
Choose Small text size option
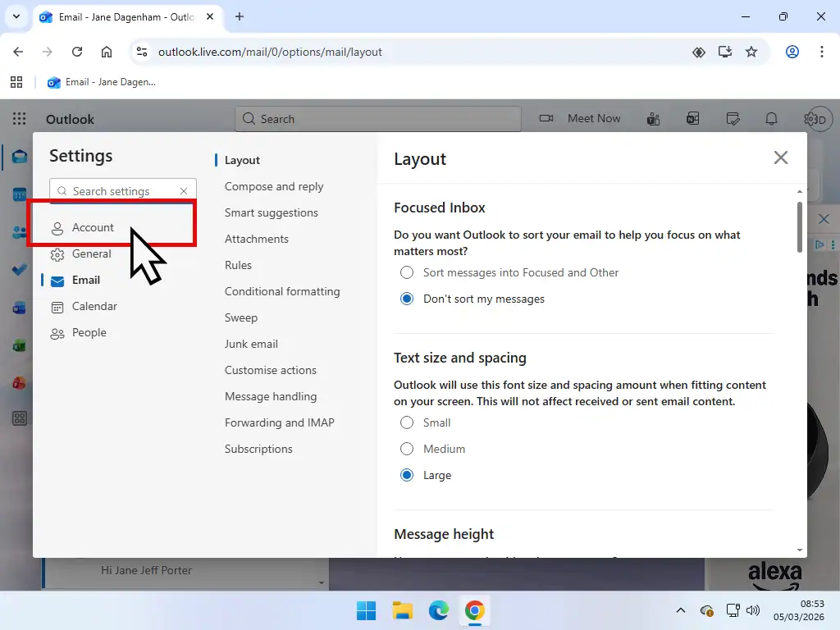407,422
